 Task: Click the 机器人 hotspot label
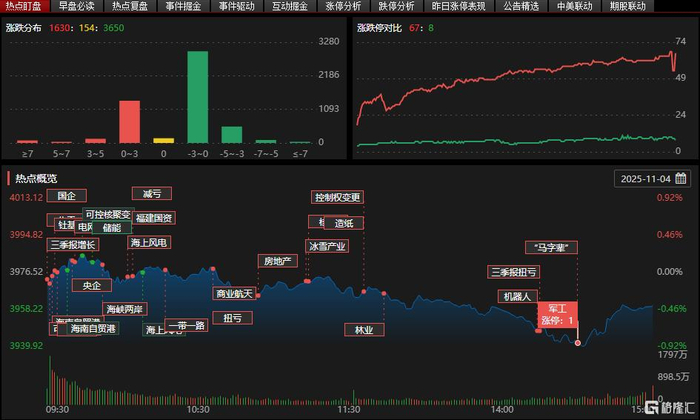pyautogui.click(x=517, y=296)
